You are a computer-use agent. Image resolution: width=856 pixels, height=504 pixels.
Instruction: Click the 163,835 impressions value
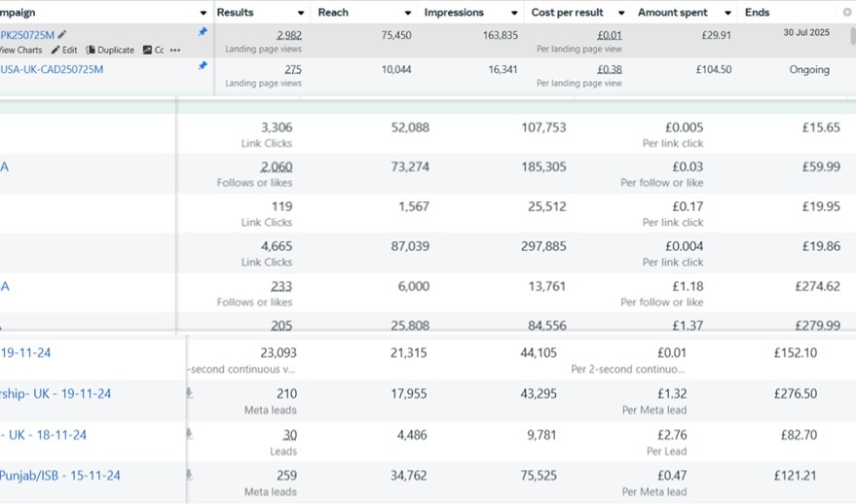tap(500, 35)
